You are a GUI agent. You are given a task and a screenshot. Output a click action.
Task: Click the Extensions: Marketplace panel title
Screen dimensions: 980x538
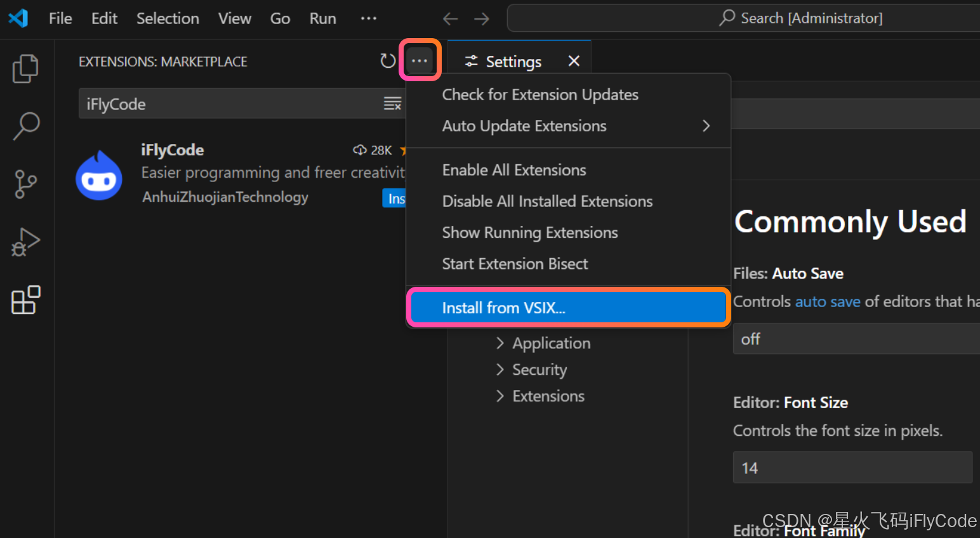163,62
